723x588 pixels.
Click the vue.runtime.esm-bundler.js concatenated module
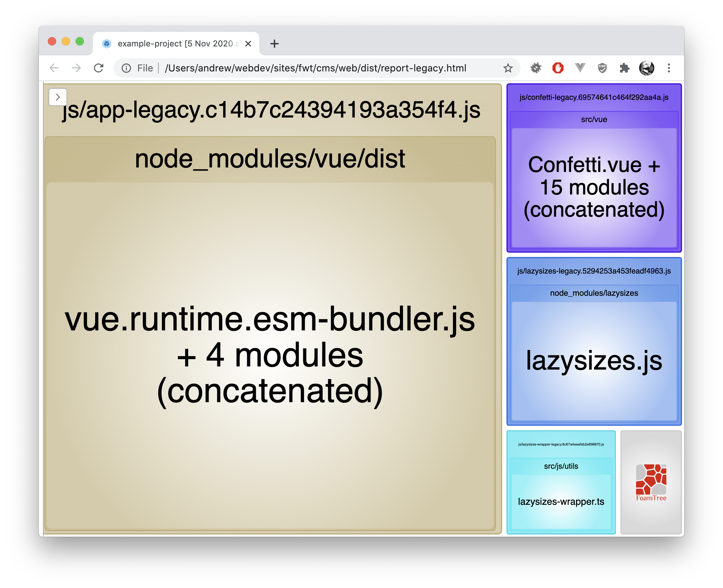click(x=270, y=355)
